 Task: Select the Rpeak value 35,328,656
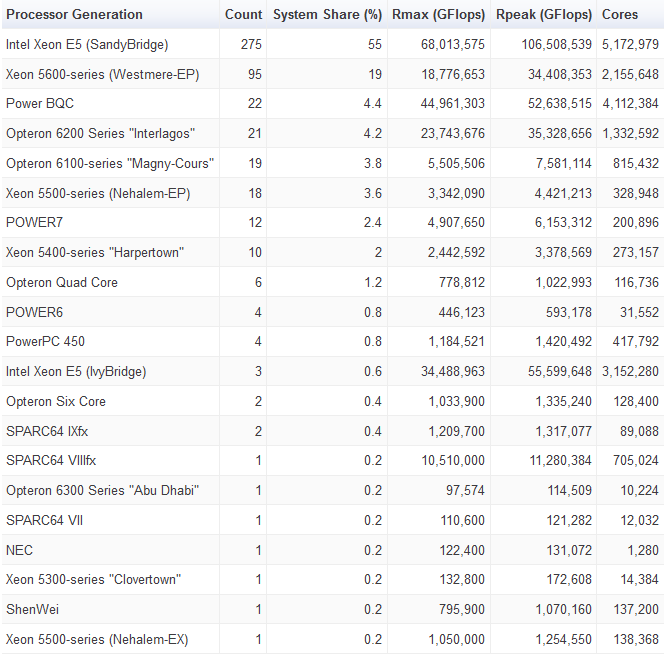[559, 133]
